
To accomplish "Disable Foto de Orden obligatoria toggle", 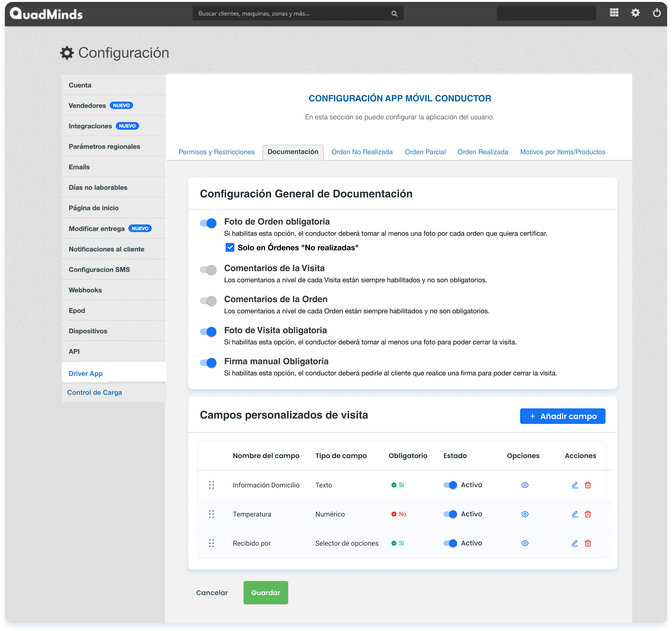I will tap(208, 223).
